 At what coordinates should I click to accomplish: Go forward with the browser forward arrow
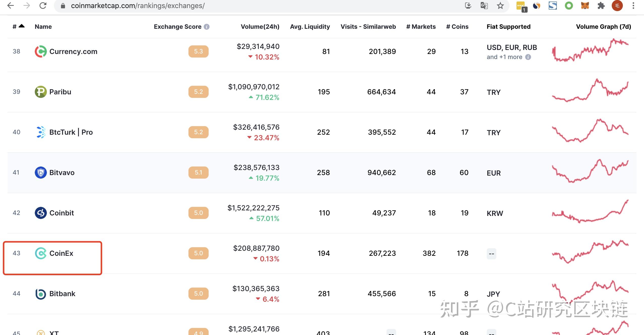[x=26, y=6]
